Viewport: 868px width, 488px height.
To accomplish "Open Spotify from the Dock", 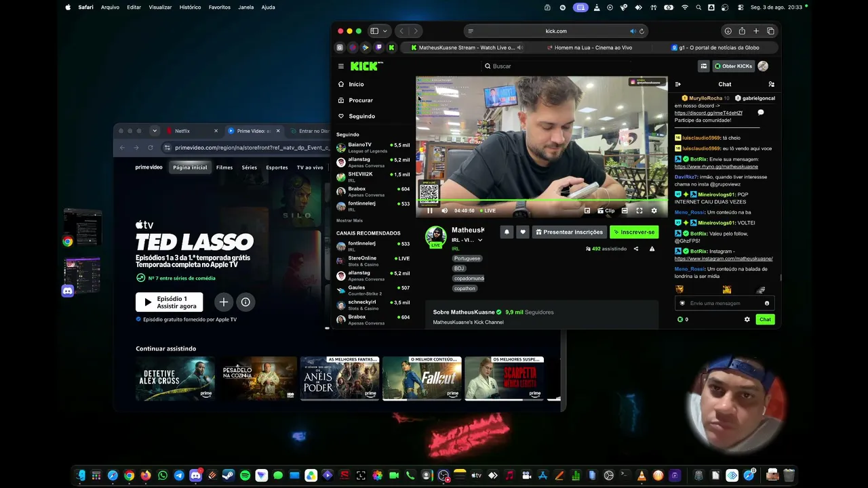I will (x=245, y=476).
